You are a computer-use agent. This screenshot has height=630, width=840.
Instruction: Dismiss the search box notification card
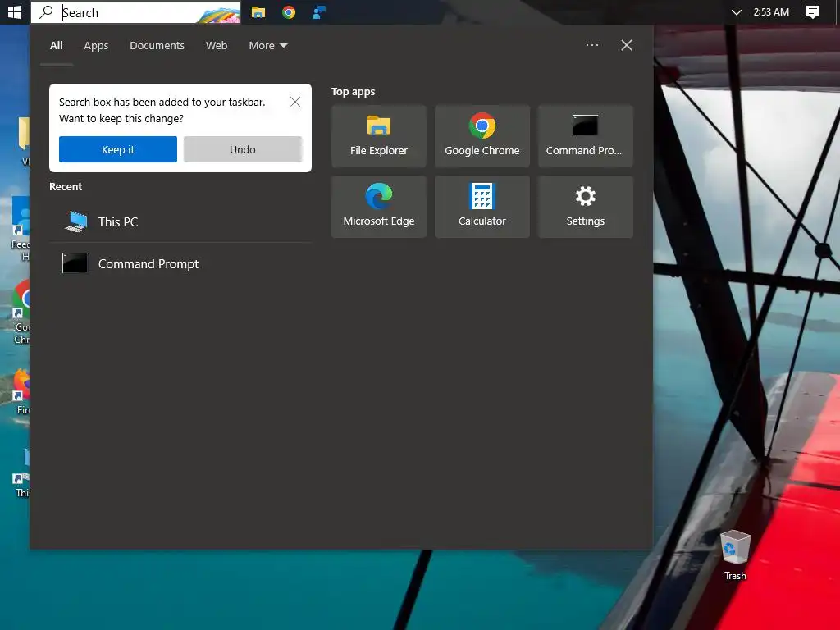click(x=295, y=102)
